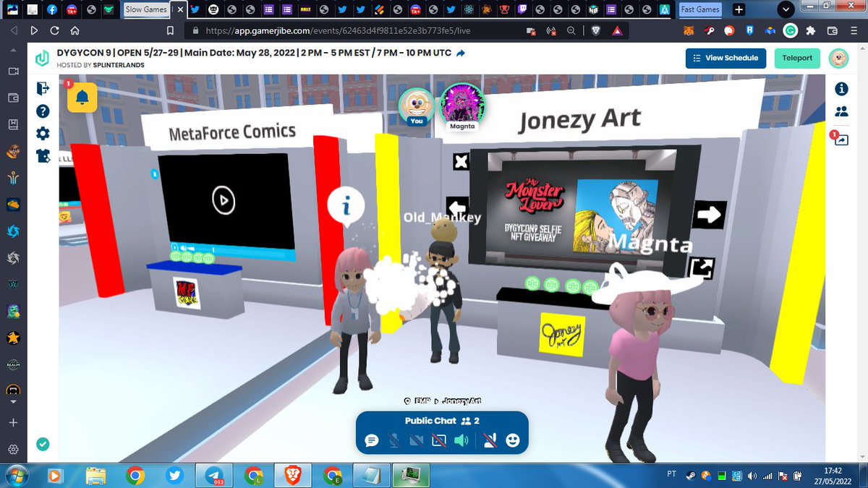Click the View Schedule button

[726, 58]
